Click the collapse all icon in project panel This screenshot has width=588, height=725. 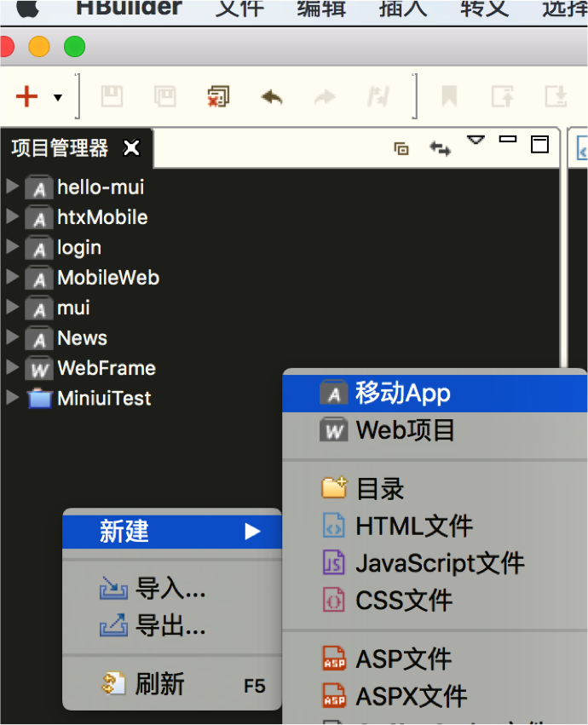pyautogui.click(x=401, y=148)
